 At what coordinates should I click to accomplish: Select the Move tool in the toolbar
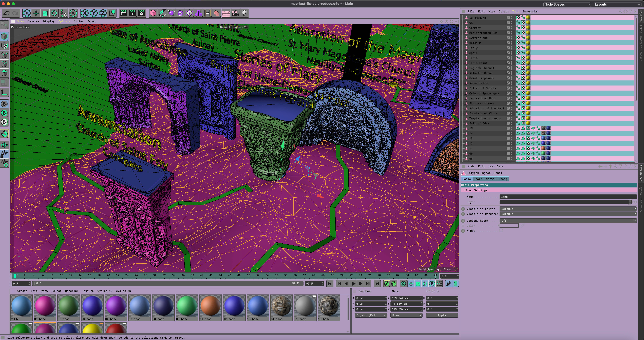click(36, 13)
